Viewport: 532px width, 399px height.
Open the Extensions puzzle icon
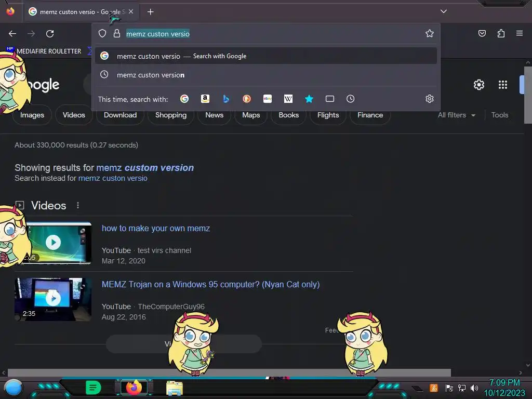click(501, 33)
